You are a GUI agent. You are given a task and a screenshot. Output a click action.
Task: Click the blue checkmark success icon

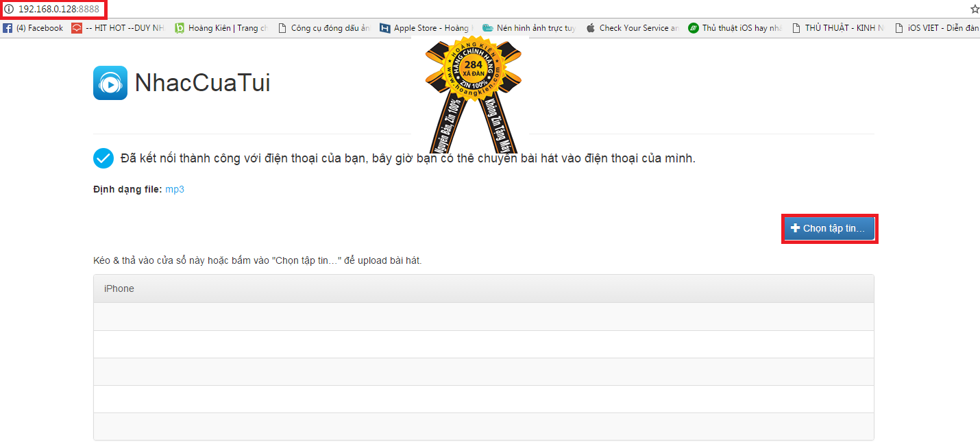pyautogui.click(x=103, y=158)
